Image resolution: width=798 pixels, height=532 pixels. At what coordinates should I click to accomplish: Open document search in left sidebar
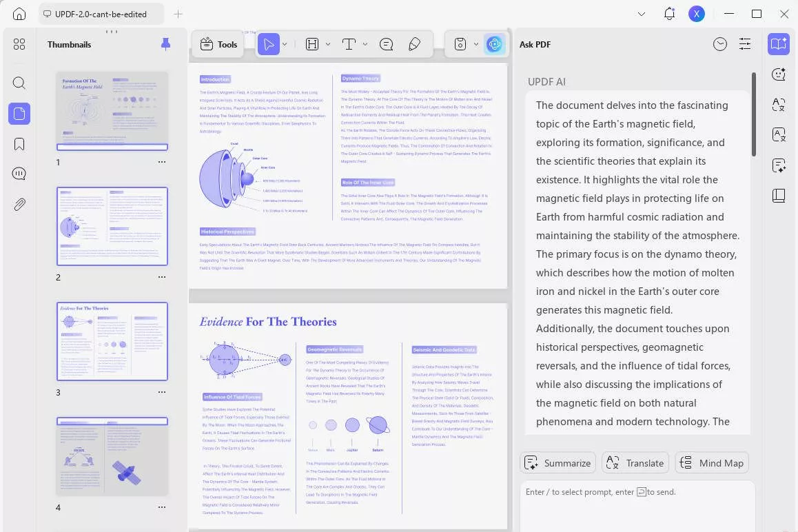pos(19,83)
